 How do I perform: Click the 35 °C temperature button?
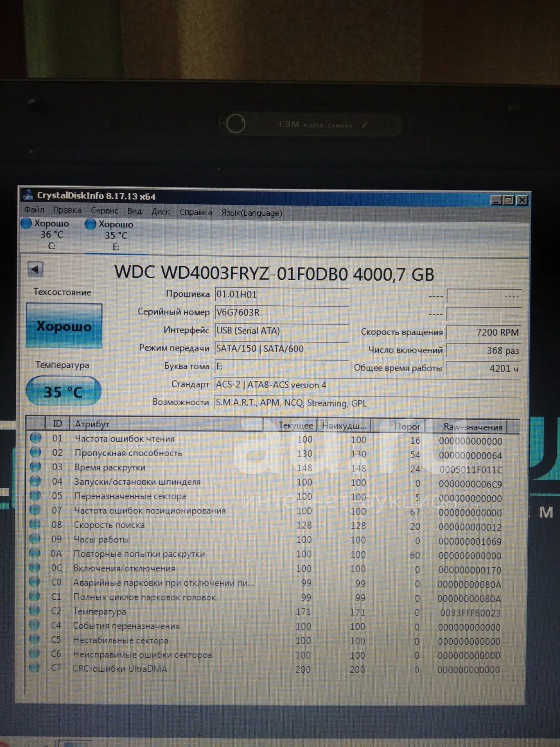(63, 391)
